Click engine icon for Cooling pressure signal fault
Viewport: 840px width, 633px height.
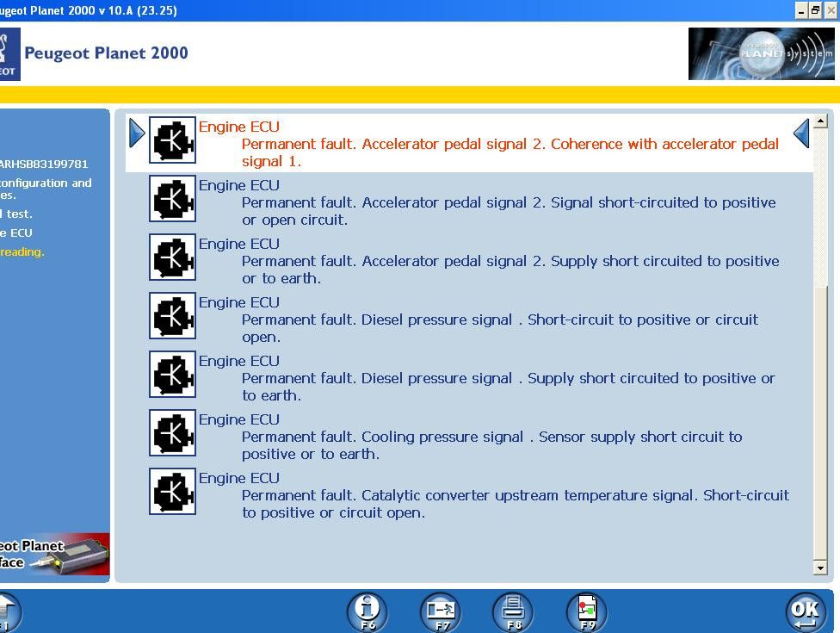click(172, 432)
